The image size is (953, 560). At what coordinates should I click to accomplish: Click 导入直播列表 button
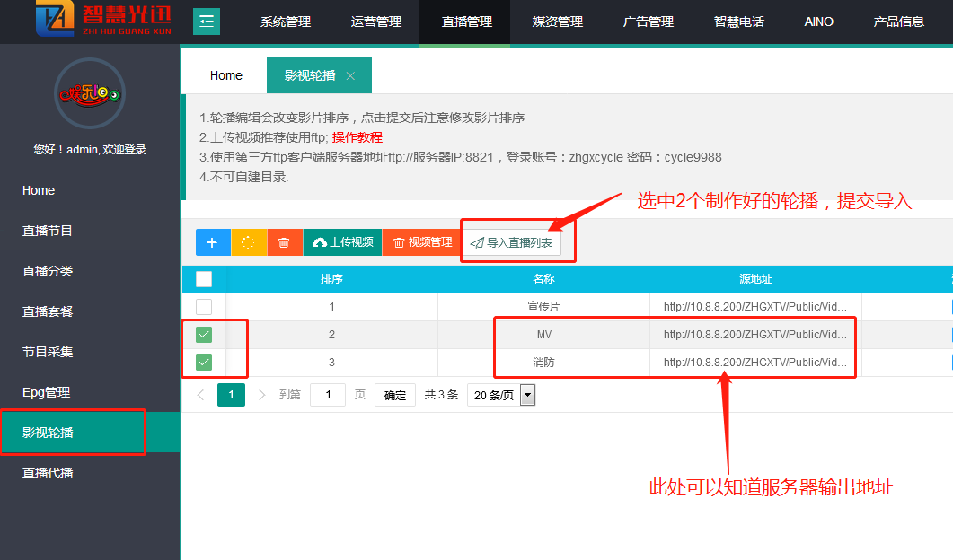click(x=512, y=242)
